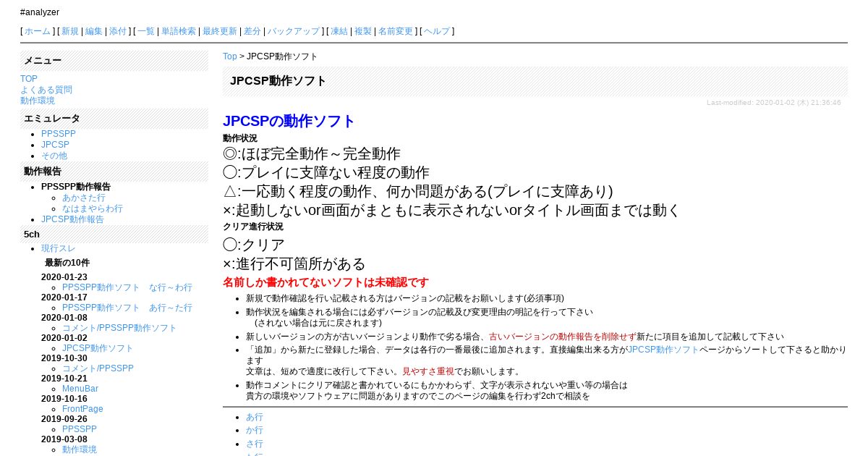868x456 pixels.
Task: Open the JPCSP emulator sidebar link
Action: tap(55, 145)
